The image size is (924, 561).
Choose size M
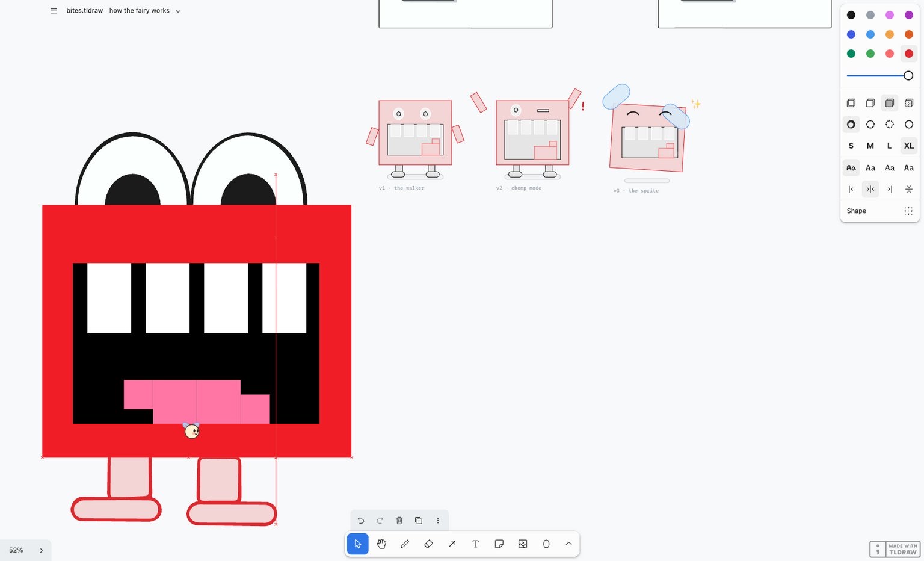[870, 146]
